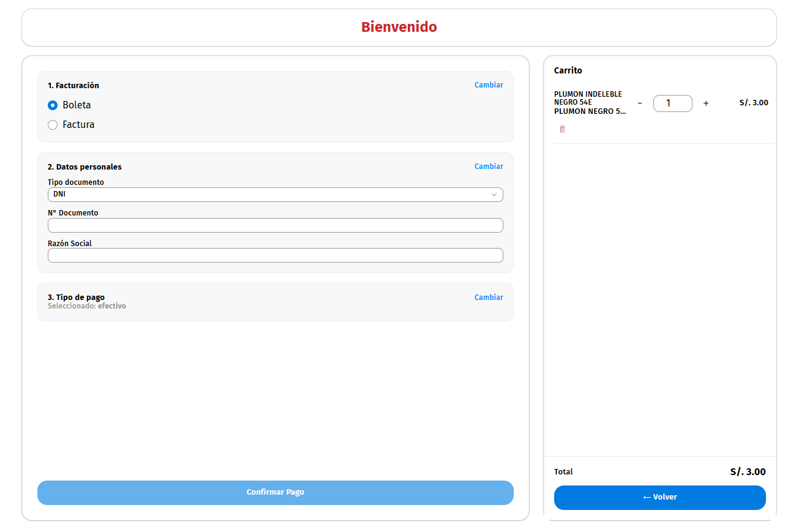Image resolution: width=796 pixels, height=532 pixels.
Task: Delete the PLUMON INDELEBLE item with trash icon
Action: pos(562,129)
